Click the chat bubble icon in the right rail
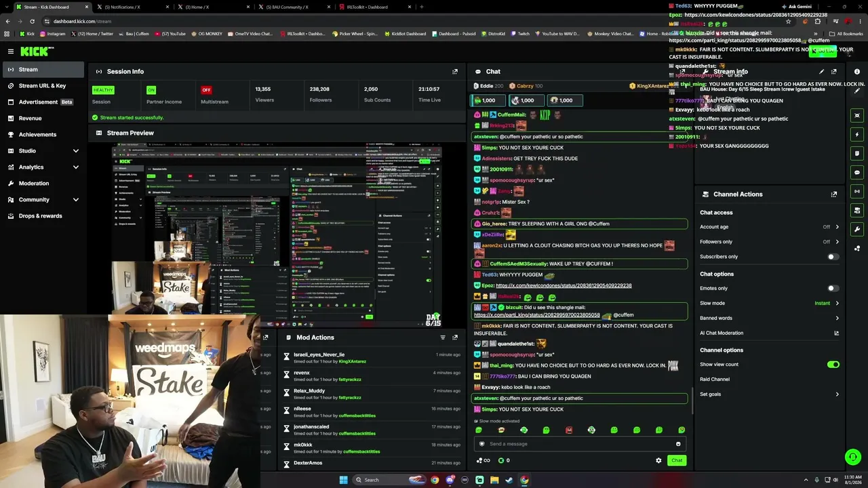This screenshot has height=488, width=868. coord(857,172)
